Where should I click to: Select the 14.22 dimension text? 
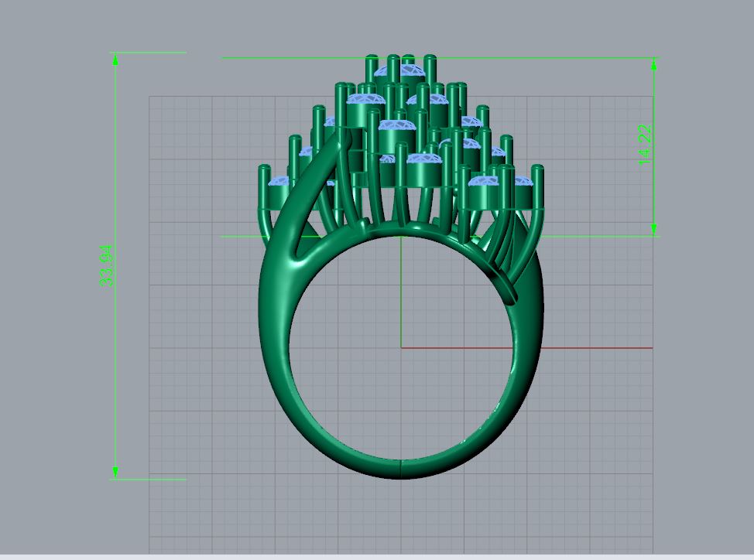[x=645, y=145]
